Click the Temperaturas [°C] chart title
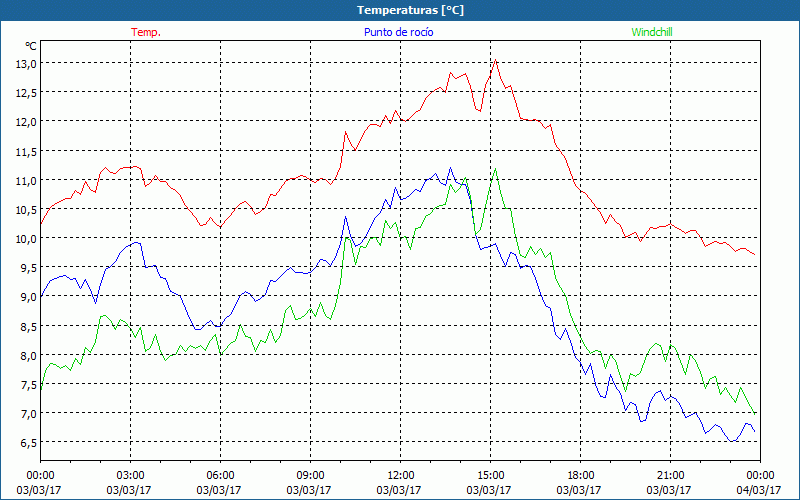Viewport: 800px width, 500px height. pos(410,10)
